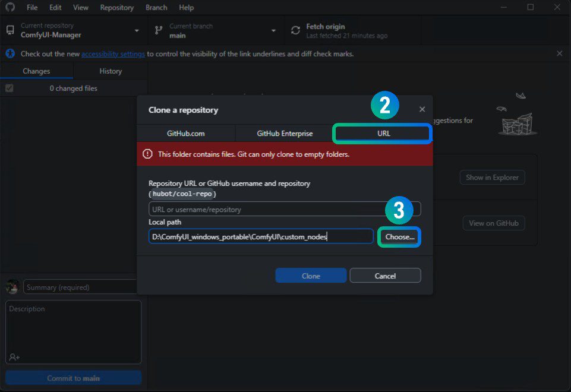The image size is (571, 392).
Task: Click Choose... to browse local path
Action: pyautogui.click(x=400, y=236)
